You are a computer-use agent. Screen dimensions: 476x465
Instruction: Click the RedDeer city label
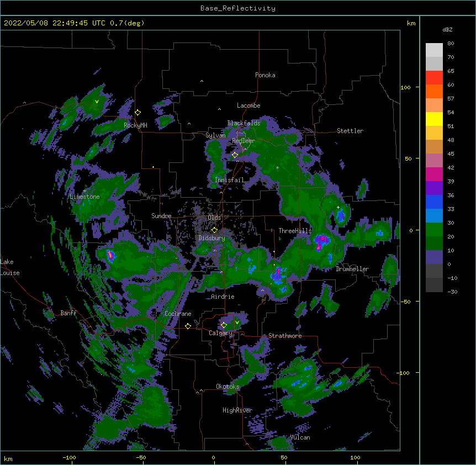point(244,141)
